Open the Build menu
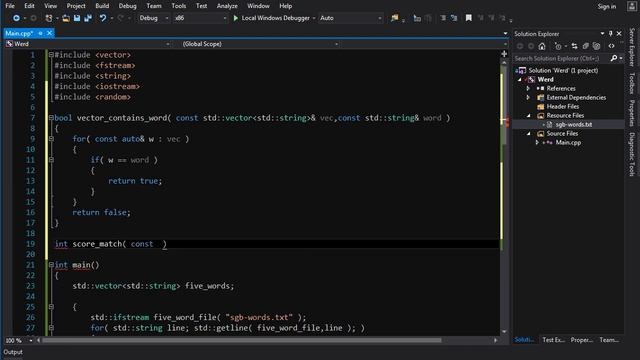640x360 pixels. click(x=102, y=6)
